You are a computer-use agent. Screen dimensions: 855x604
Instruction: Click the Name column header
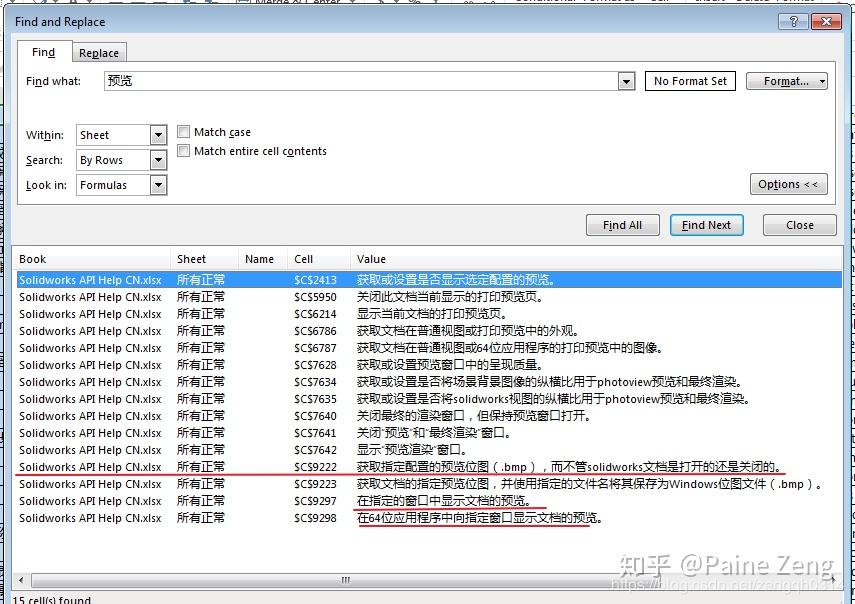(263, 259)
